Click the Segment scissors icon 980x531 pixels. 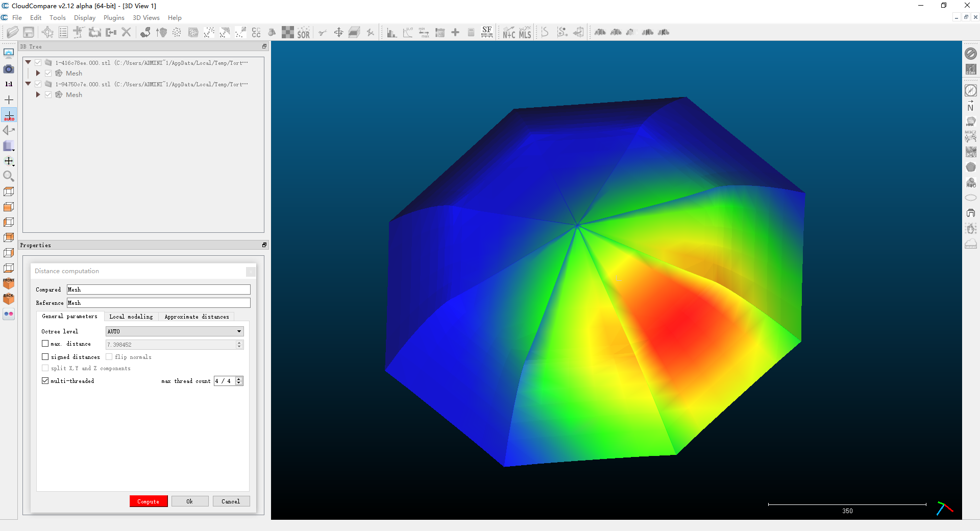tap(323, 33)
